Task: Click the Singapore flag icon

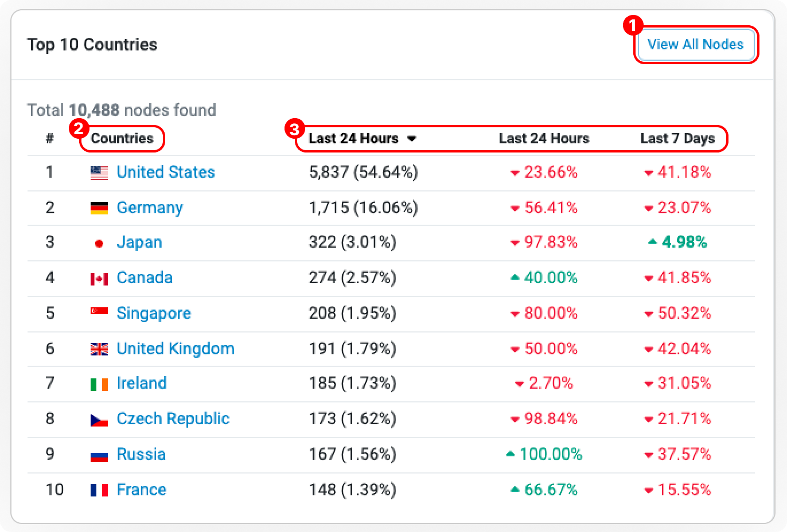Action: [x=99, y=314]
